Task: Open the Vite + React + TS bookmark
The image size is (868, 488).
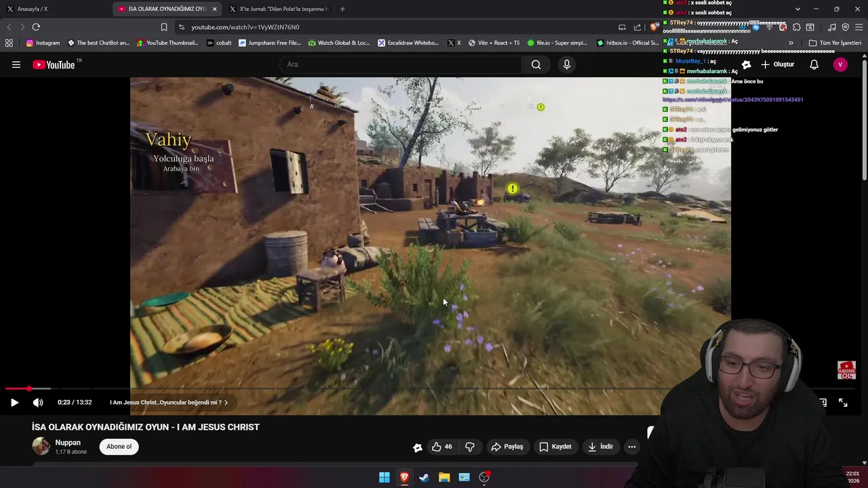Action: pyautogui.click(x=494, y=43)
